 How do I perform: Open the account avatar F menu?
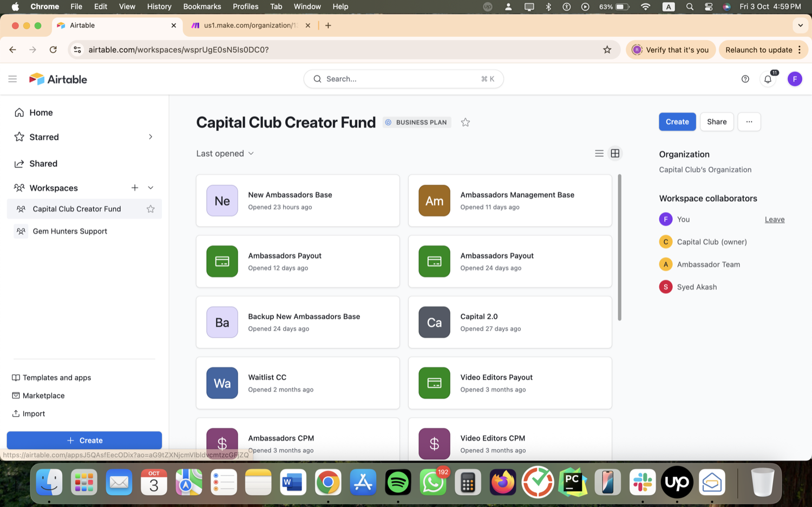pos(795,79)
